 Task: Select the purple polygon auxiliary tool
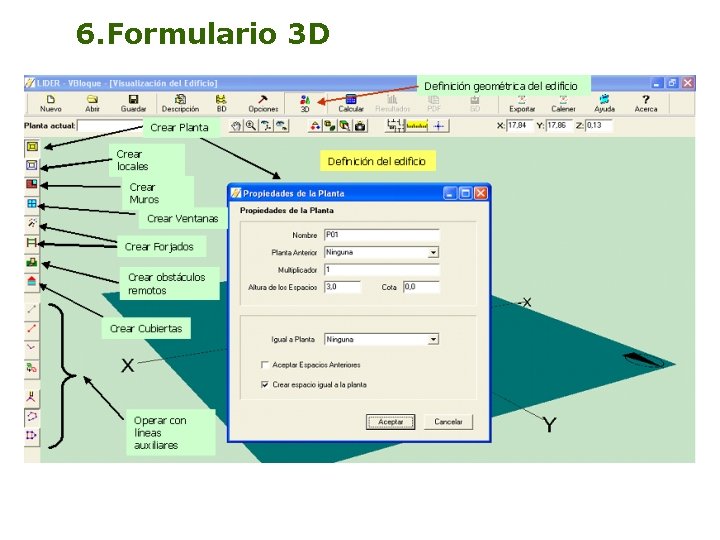coord(32,416)
